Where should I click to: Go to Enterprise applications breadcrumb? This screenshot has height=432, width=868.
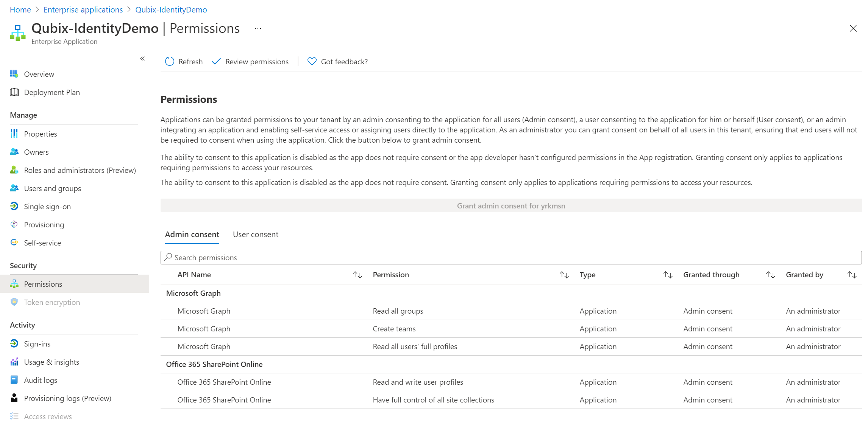[83, 10]
